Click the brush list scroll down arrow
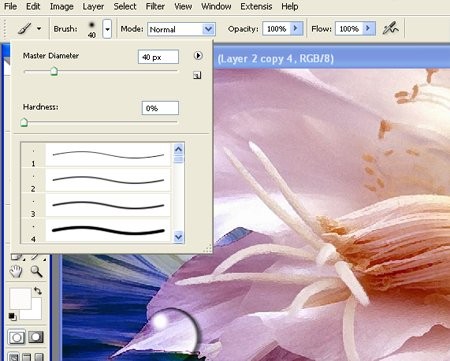Viewport: 450px width, 361px height. [178, 237]
